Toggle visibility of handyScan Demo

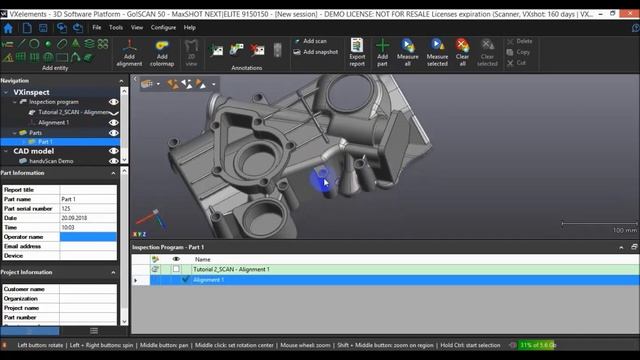113,161
